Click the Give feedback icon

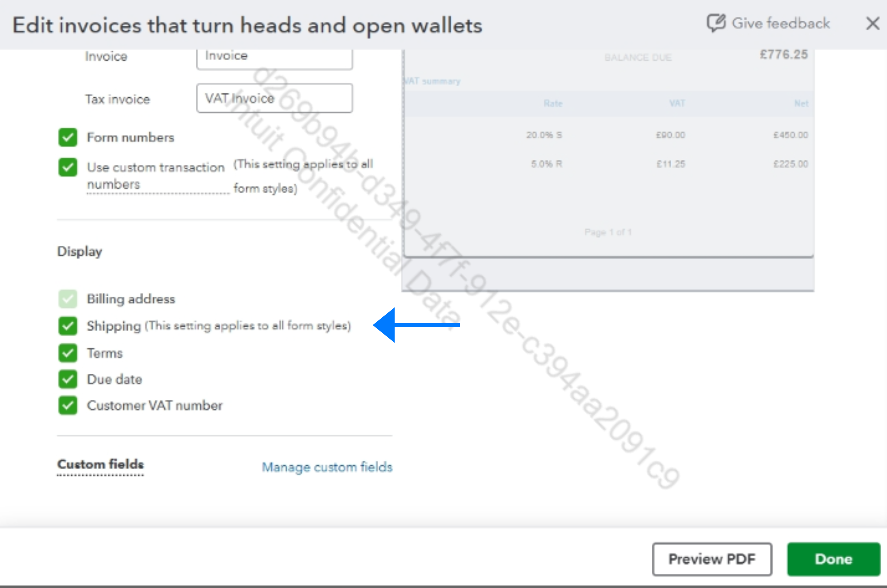tap(716, 23)
